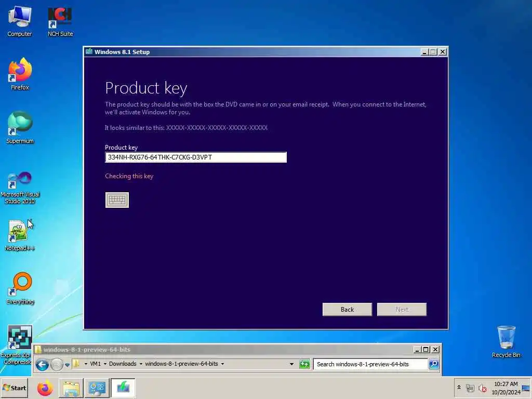Expand dropdown arrow after Downloads in path
The image size is (532, 399).
(141, 364)
